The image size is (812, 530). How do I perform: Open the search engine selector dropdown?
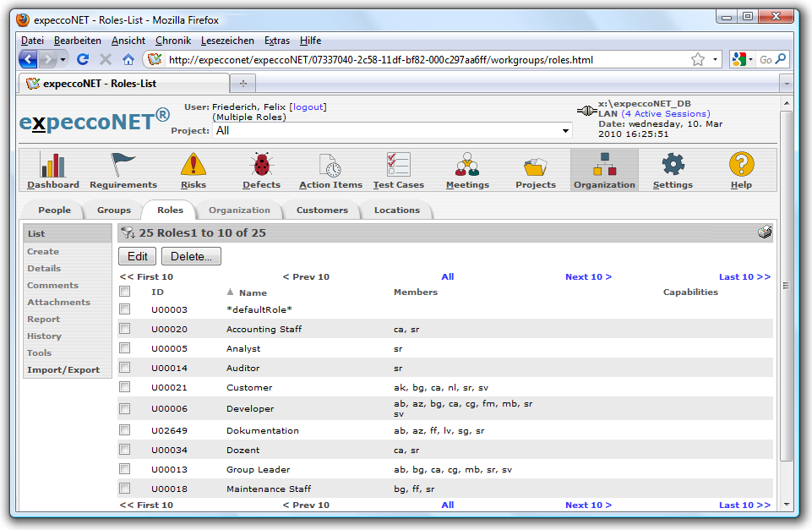click(x=741, y=60)
